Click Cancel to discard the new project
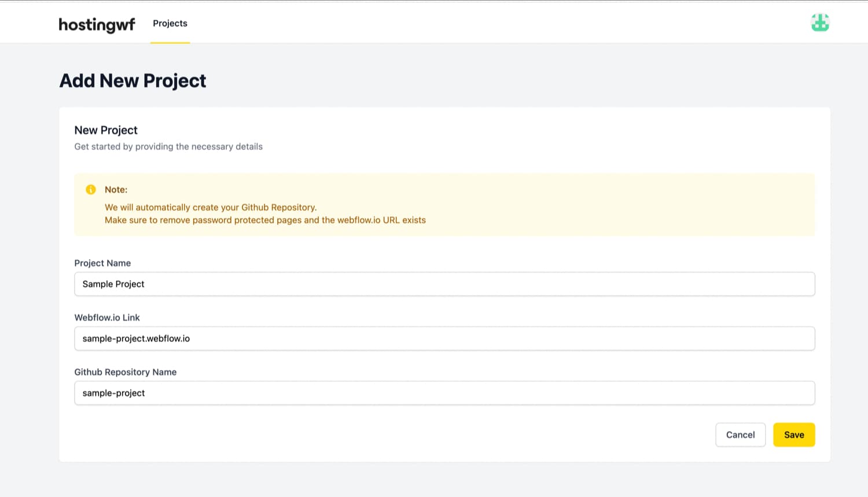This screenshot has width=868, height=497. (x=740, y=435)
